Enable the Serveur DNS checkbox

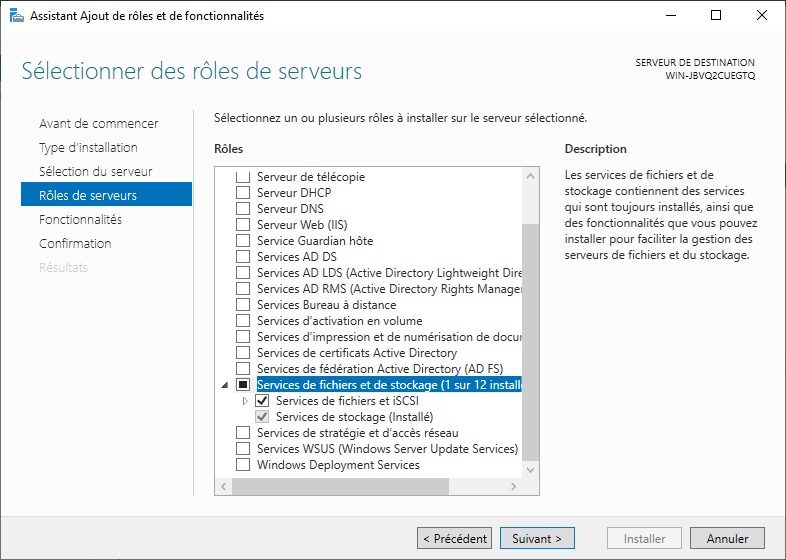pyautogui.click(x=242, y=209)
